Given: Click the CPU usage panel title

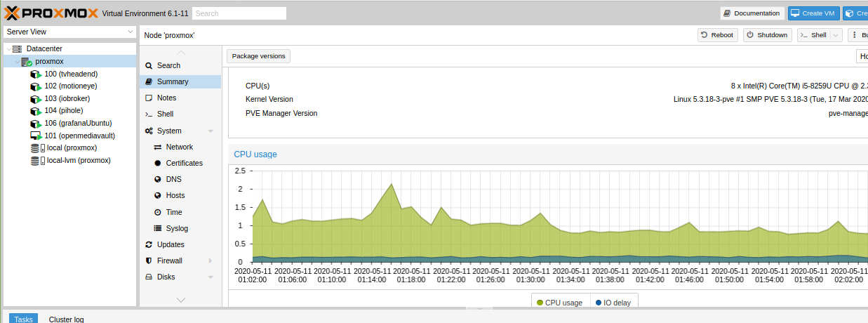Looking at the screenshot, I should (255, 154).
